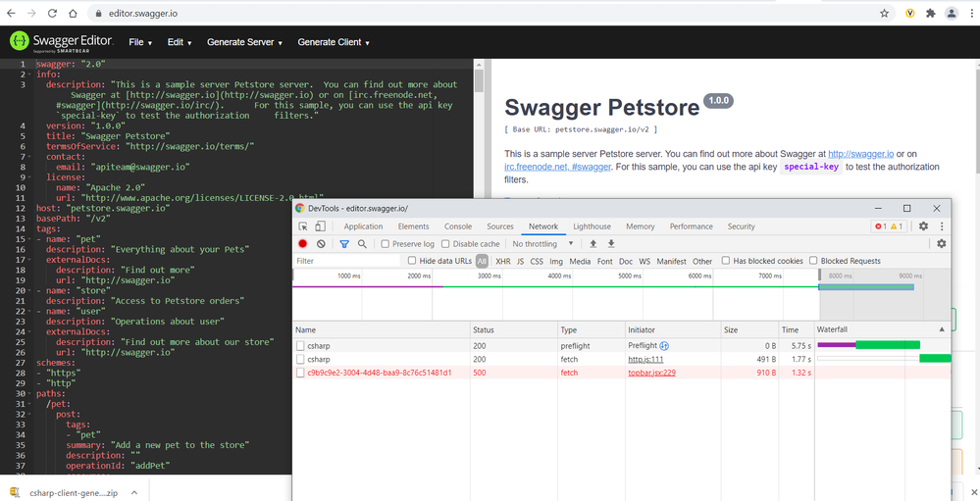This screenshot has width=980, height=501.
Task: Click the import HAR upload arrow
Action: coord(593,244)
